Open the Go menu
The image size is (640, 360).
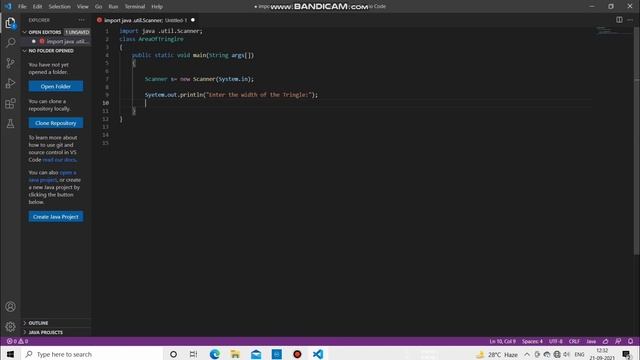click(98, 7)
